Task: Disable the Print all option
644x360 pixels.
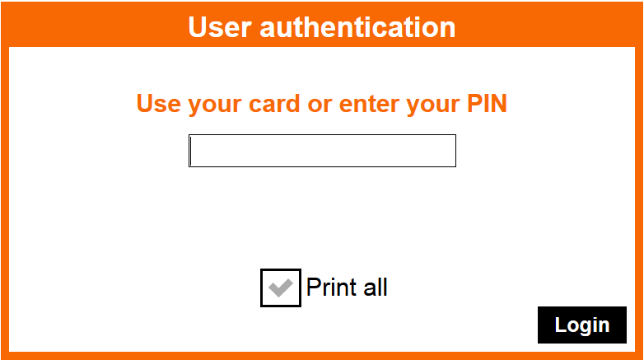Action: (281, 288)
